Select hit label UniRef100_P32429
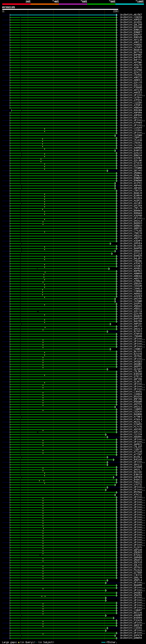 [131, 620]
